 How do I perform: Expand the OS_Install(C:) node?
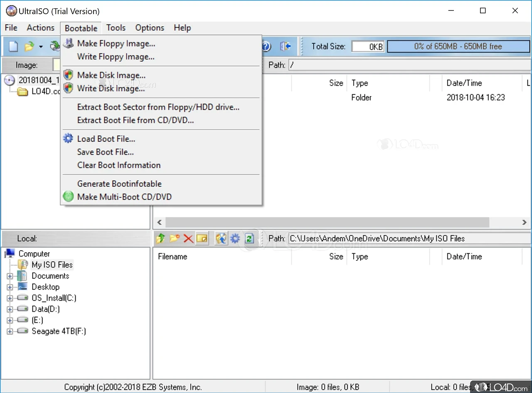tap(10, 298)
